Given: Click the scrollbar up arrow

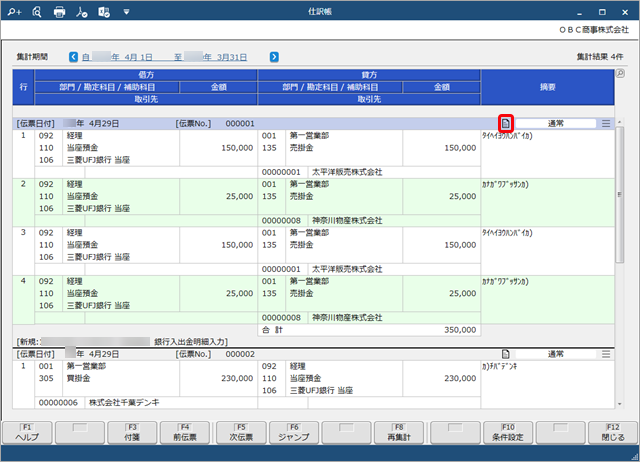Looking at the screenshot, I should (620, 122).
